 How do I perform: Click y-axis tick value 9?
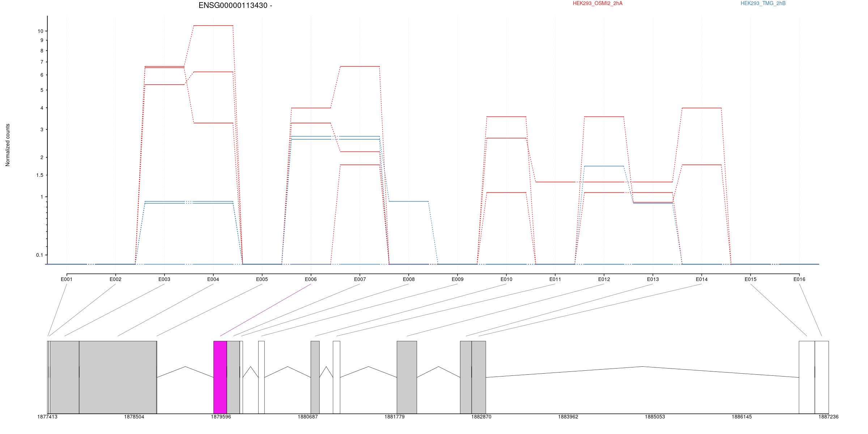click(x=42, y=40)
